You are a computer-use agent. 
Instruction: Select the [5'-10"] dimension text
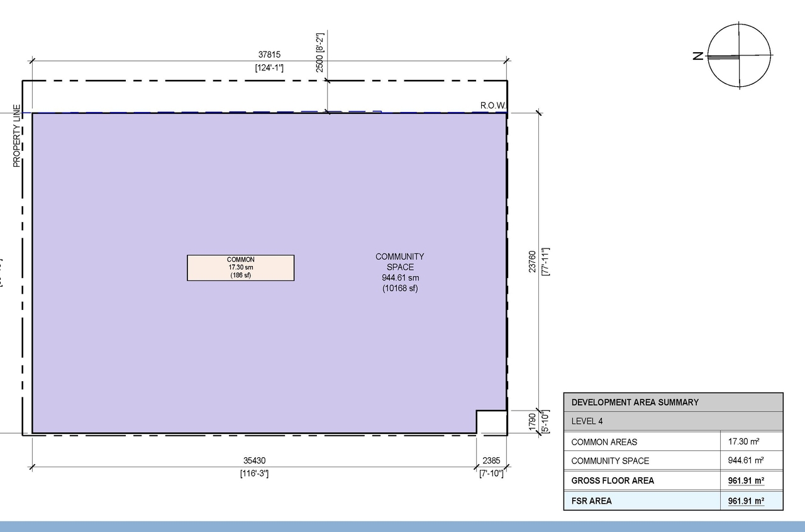pos(545,421)
